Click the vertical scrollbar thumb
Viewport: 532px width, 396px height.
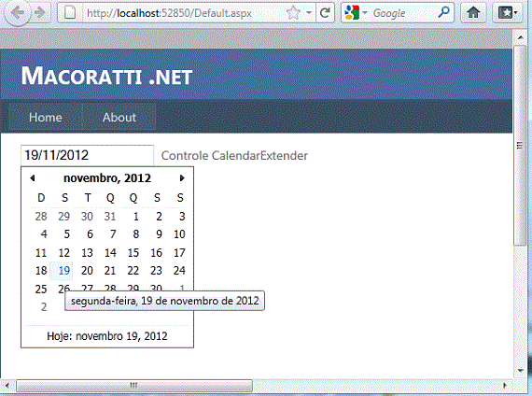coord(520,146)
